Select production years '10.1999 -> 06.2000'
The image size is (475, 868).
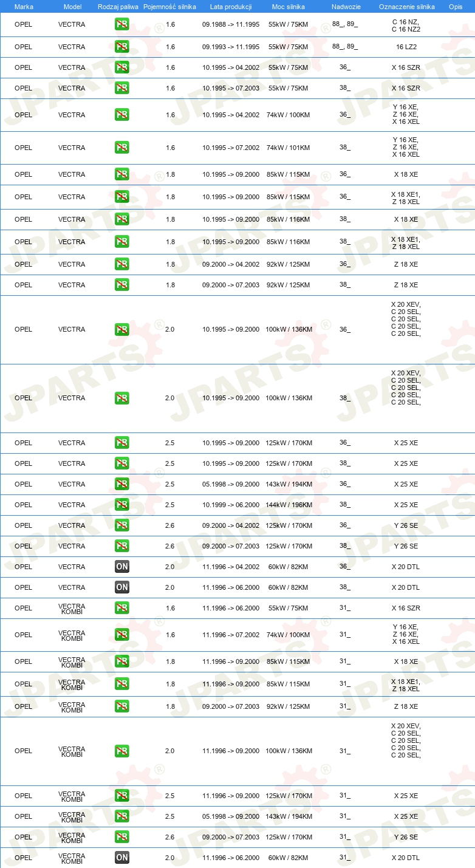pyautogui.click(x=231, y=505)
